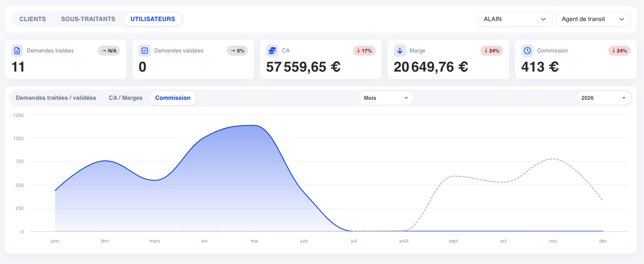Click the déc axis label
Viewport: 644px width, 264px height.
pyautogui.click(x=603, y=241)
